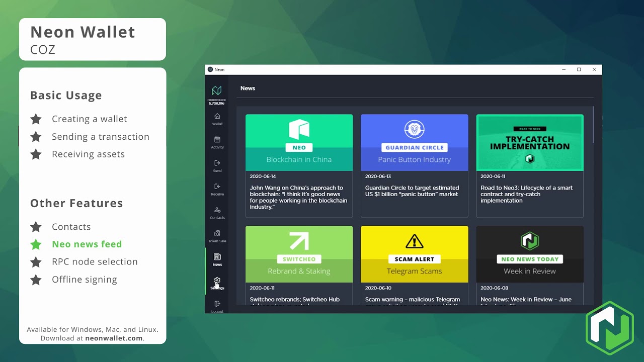Viewport: 644px width, 362px height.
Task: Maximize the Neon window
Action: pyautogui.click(x=579, y=69)
